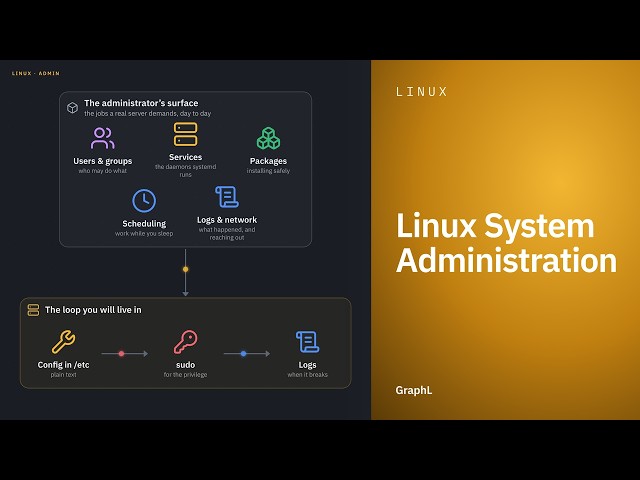Click 'The loop you will live in' heading
Image resolution: width=640 pixels, height=480 pixels.
[93, 310]
